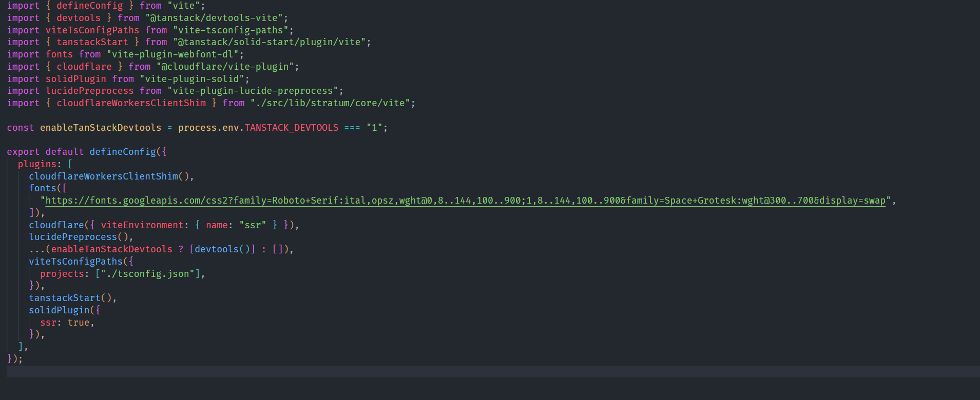Click the lucidePreprocess() call in plugins

click(79, 237)
